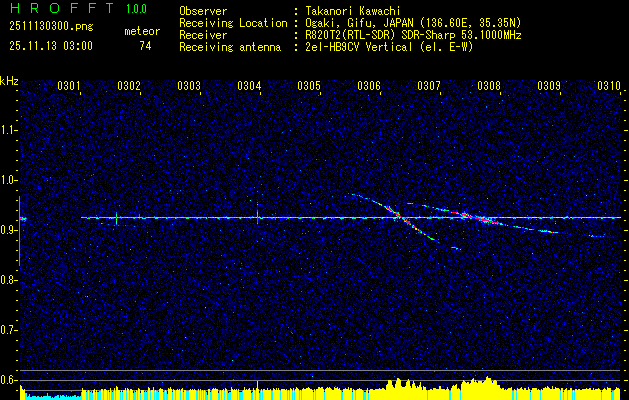
Task: Click the 'Receiving antenna' field label
Action: tap(230, 47)
